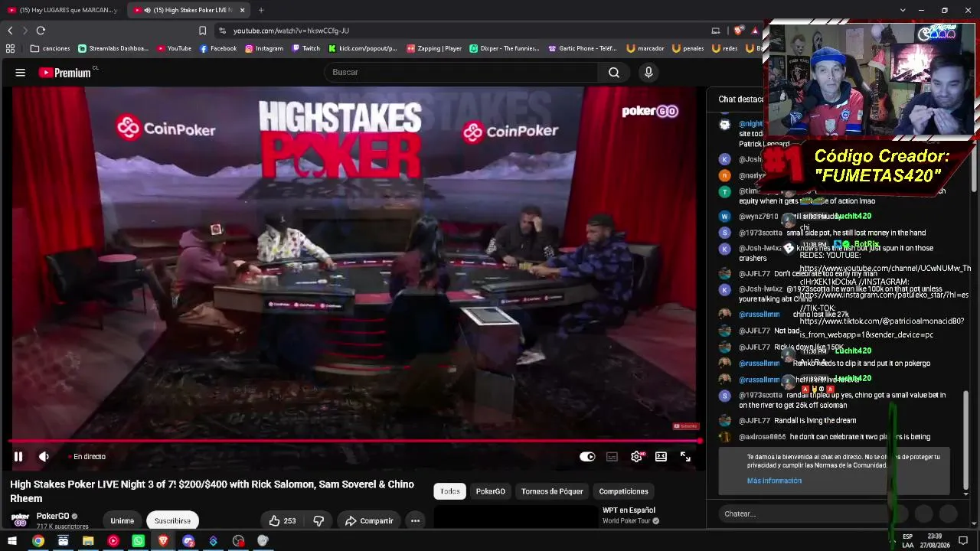Launch Chrome from the taskbar

point(38,541)
